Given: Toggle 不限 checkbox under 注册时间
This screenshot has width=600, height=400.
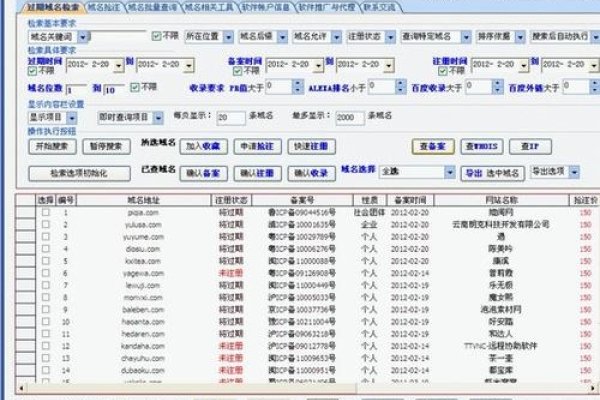Looking at the screenshot, I should tap(443, 71).
